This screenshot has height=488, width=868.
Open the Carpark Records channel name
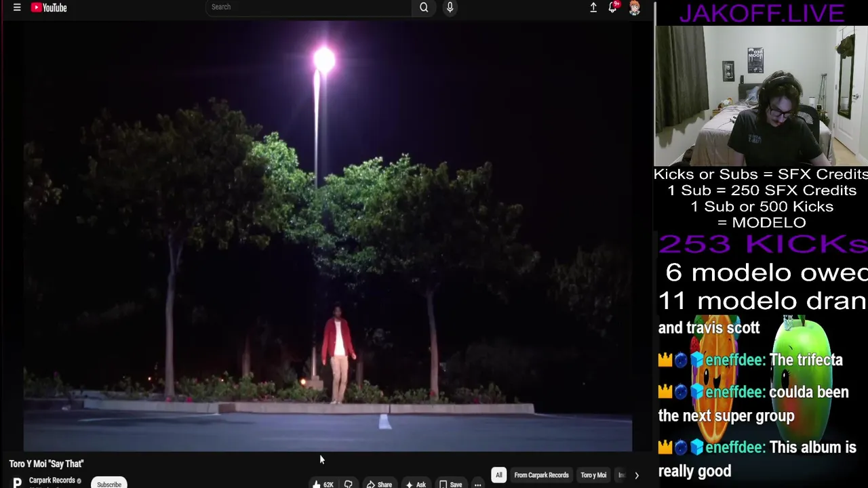click(52, 481)
